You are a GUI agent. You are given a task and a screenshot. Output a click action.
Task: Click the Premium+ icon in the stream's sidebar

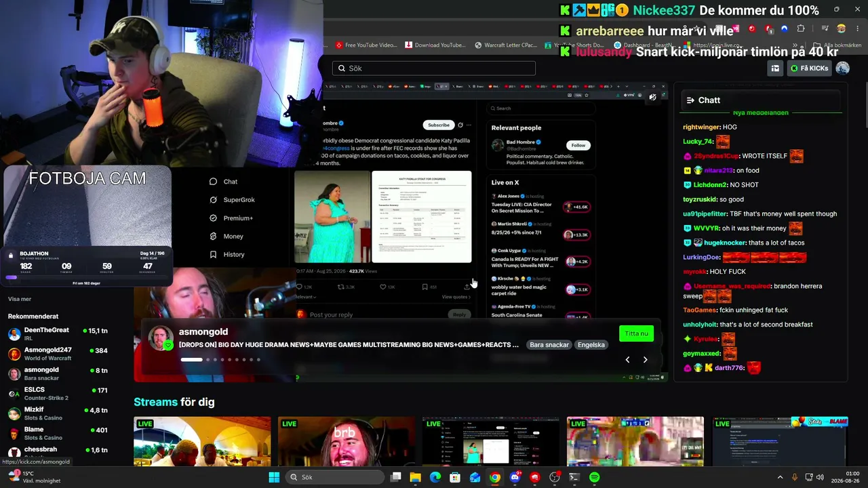tap(213, 218)
